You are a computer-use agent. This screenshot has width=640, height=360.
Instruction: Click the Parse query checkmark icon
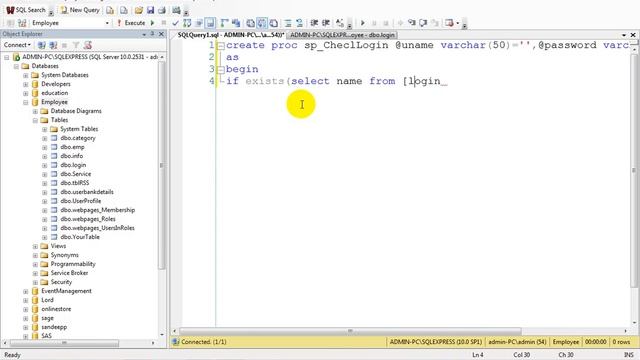point(176,23)
